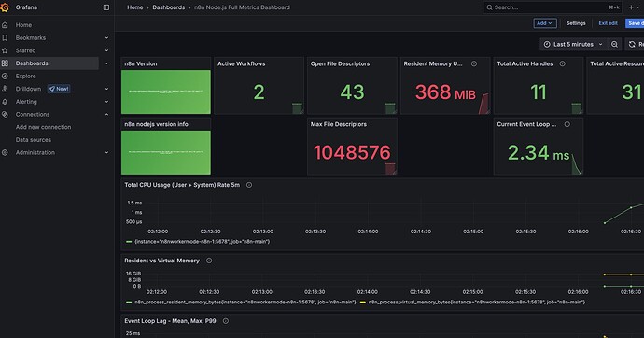
Task: Open info icon on Total Active Handles panel
Action: pos(562,63)
